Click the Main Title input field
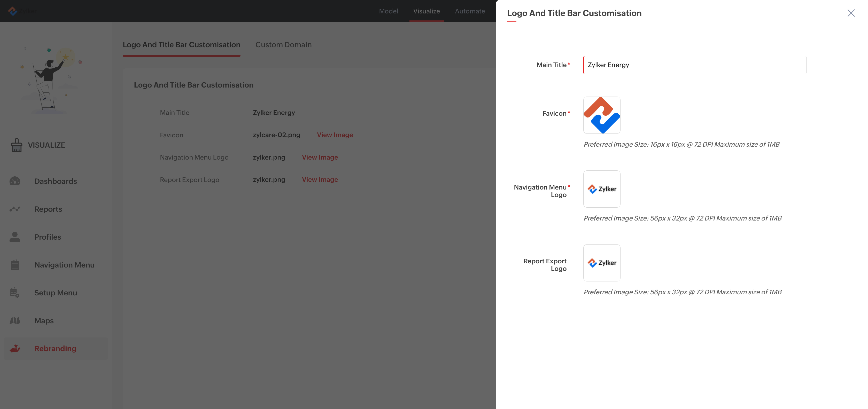Viewport: 868px width, 409px height. 694,65
